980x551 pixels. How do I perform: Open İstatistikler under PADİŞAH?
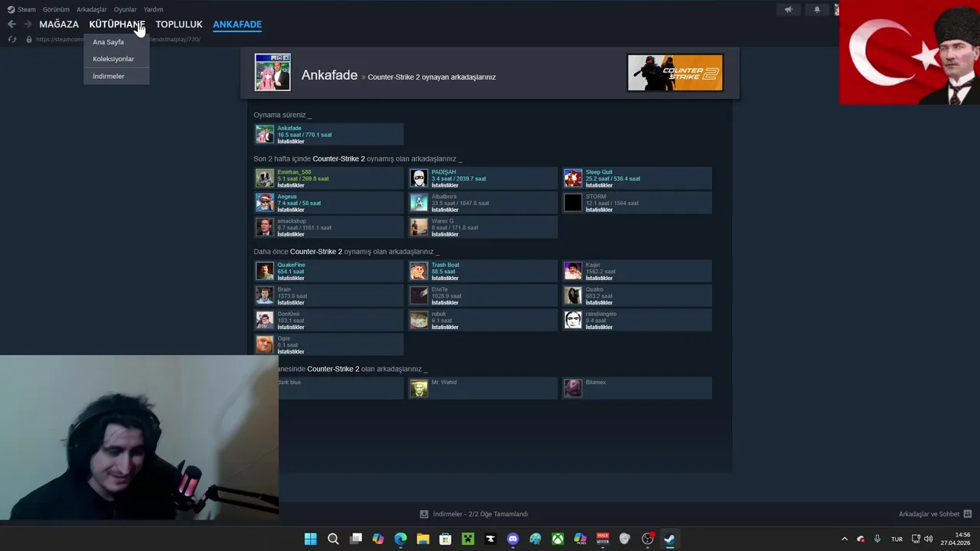[445, 185]
